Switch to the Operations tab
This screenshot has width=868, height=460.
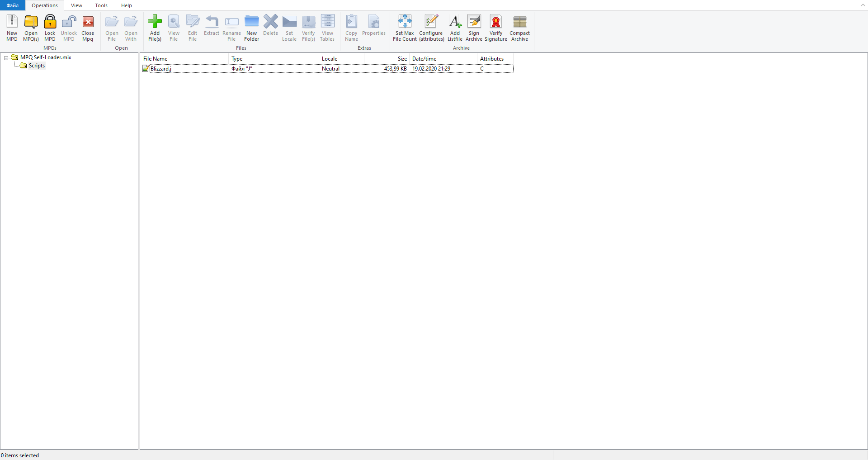(x=45, y=5)
